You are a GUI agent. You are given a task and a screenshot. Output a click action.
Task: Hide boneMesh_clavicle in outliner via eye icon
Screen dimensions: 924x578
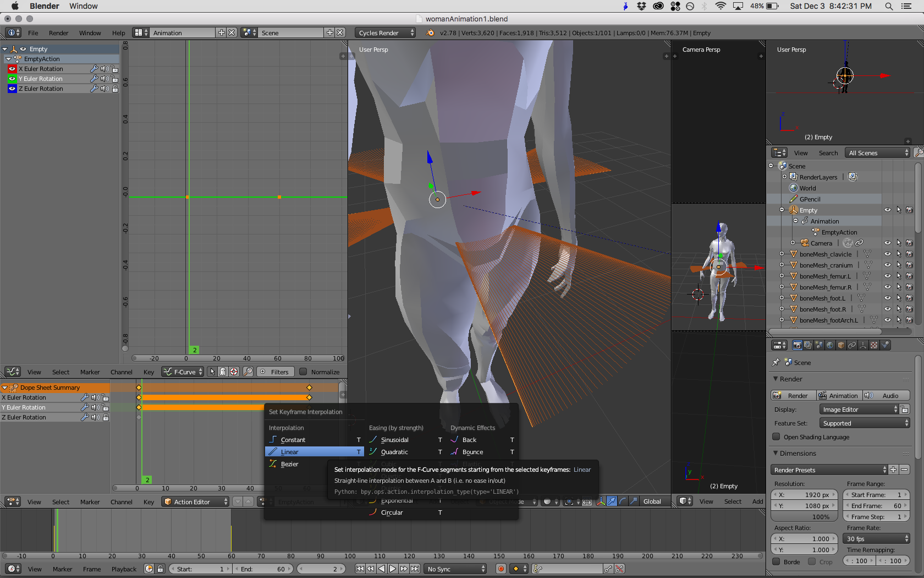pyautogui.click(x=887, y=254)
